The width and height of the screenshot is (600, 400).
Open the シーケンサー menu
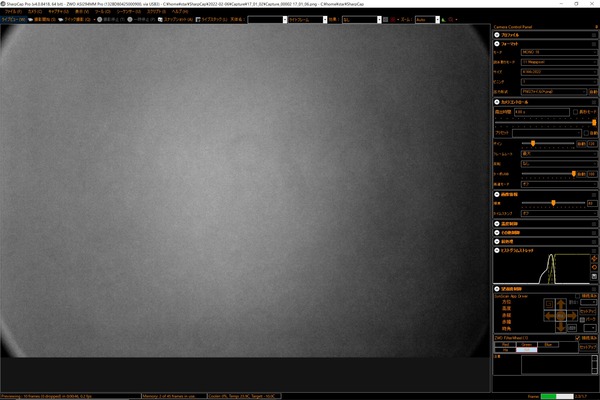pos(128,12)
